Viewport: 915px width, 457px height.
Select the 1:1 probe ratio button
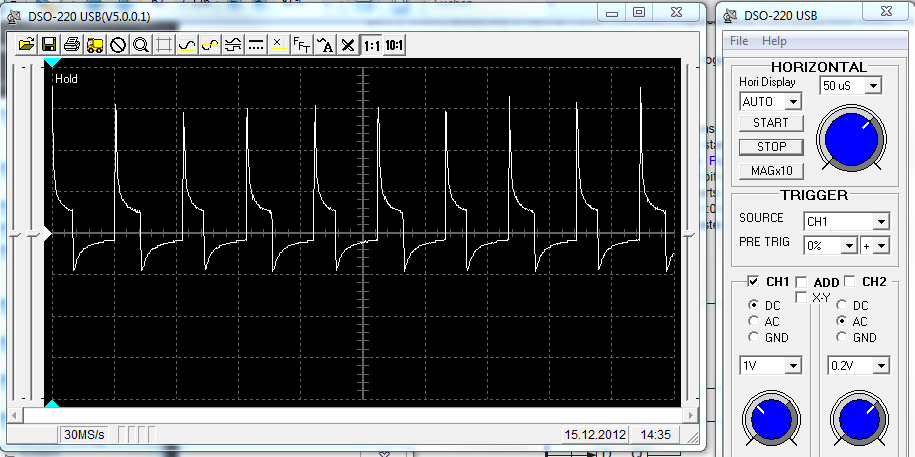click(371, 44)
